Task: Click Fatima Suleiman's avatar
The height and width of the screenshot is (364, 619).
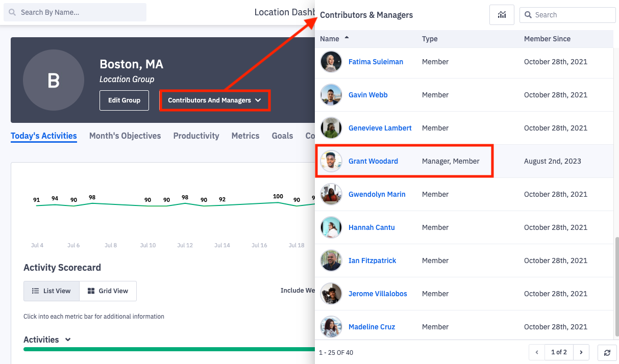Action: 331,62
